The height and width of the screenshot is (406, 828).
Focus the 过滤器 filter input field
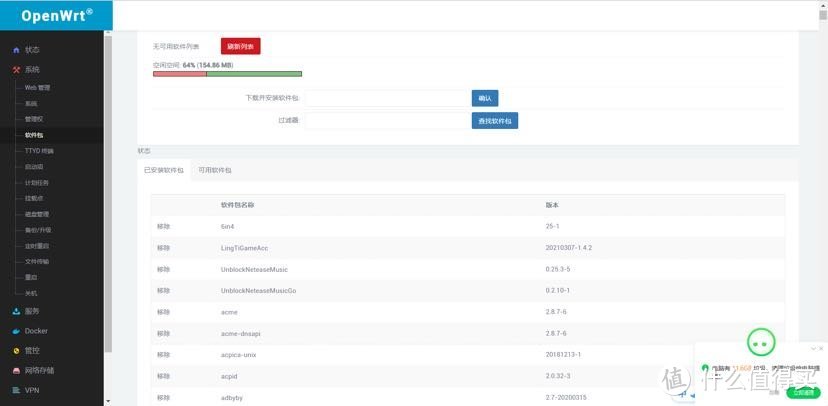[x=386, y=121]
